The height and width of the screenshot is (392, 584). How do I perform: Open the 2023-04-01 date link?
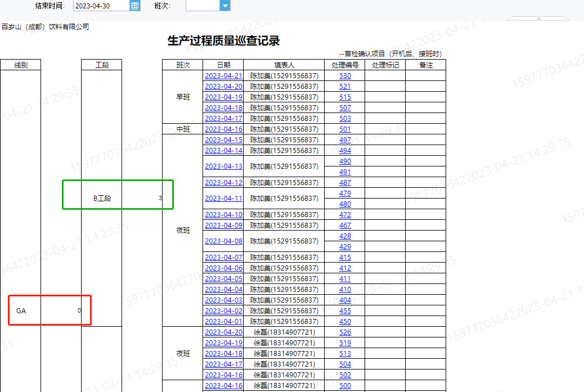pyautogui.click(x=223, y=322)
